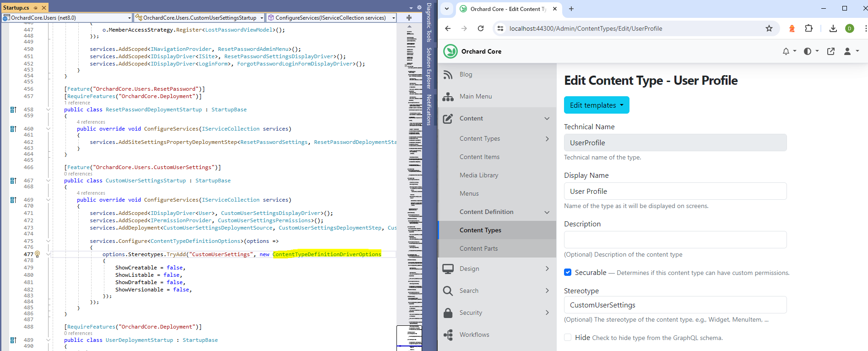Click the Technical Name field

pos(675,143)
